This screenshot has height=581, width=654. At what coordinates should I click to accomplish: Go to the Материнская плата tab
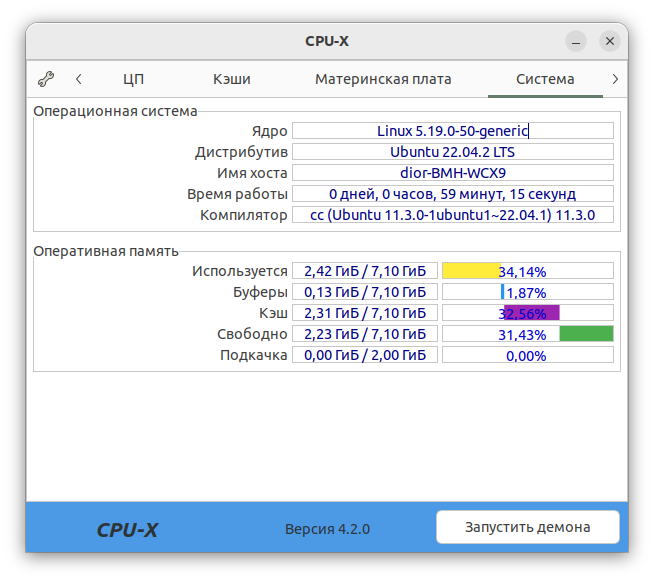[x=383, y=79]
